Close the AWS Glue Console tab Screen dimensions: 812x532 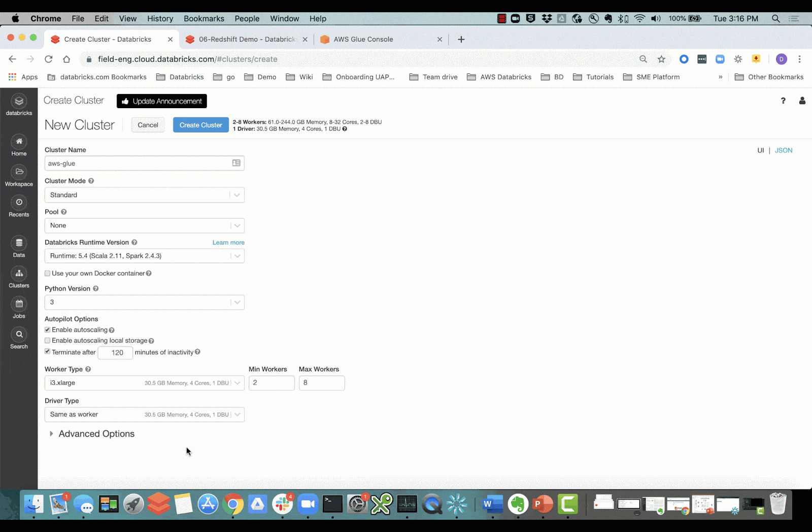point(439,39)
